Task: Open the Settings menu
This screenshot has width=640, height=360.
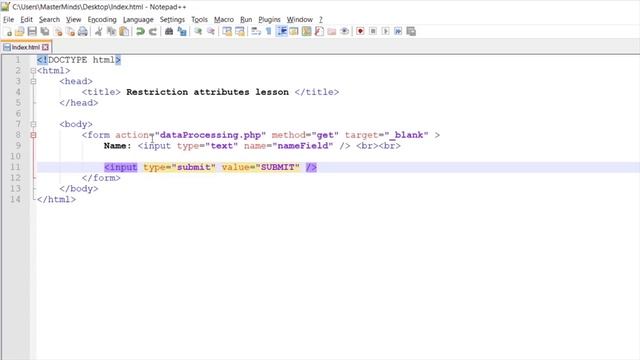Action: [x=172, y=20]
